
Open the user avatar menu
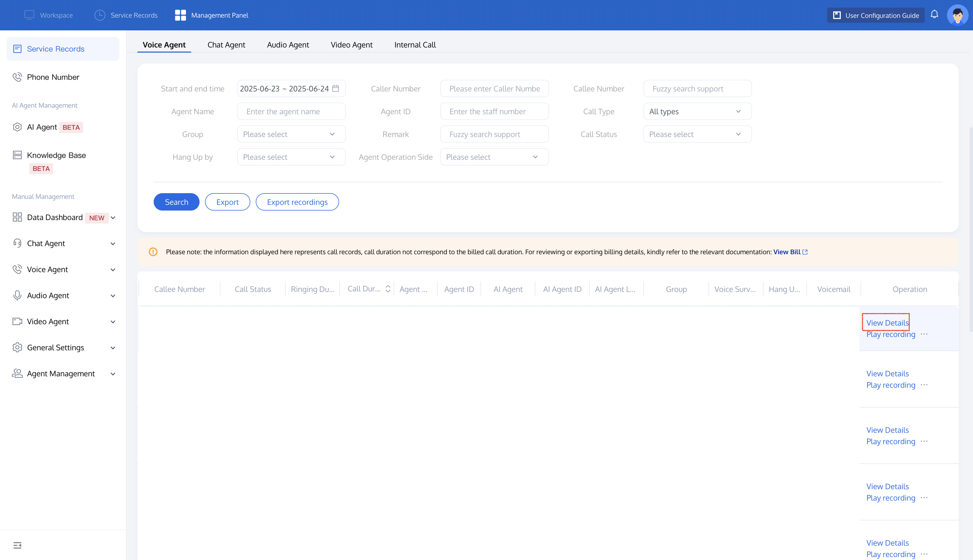[957, 15]
